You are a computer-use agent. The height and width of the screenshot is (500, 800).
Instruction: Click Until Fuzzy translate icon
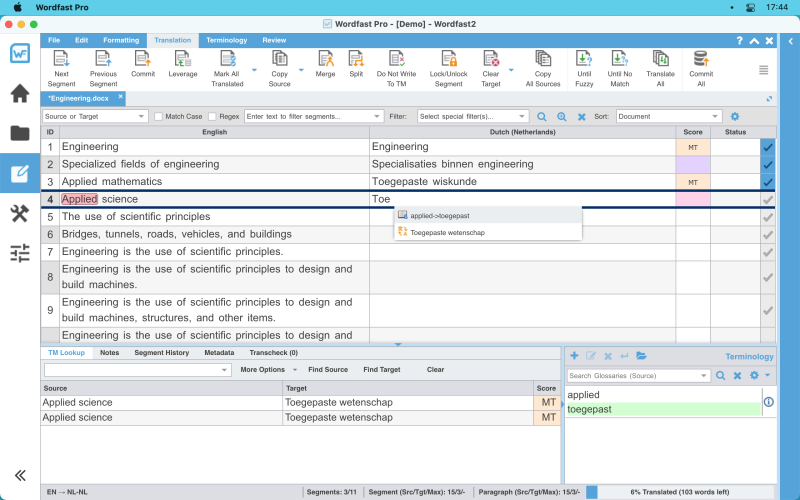pos(584,60)
